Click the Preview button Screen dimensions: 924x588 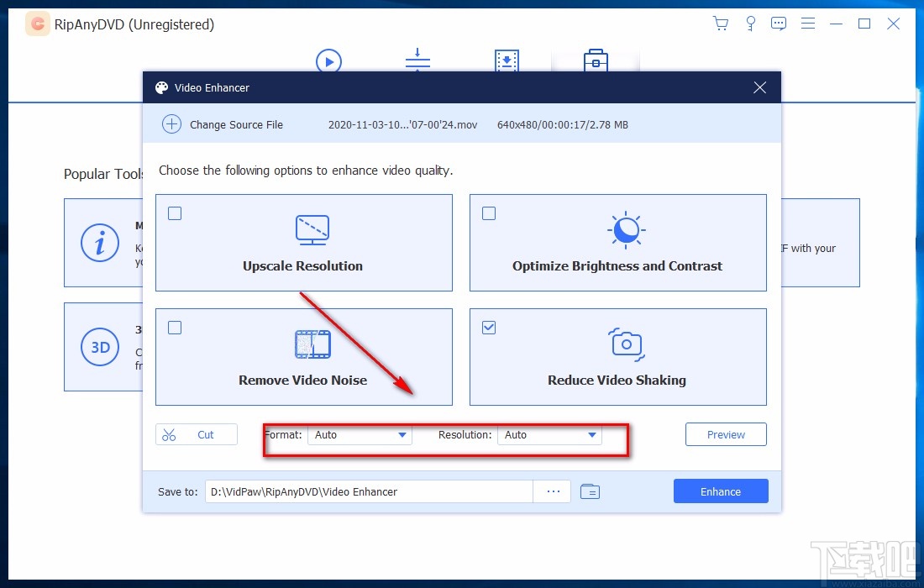726,435
